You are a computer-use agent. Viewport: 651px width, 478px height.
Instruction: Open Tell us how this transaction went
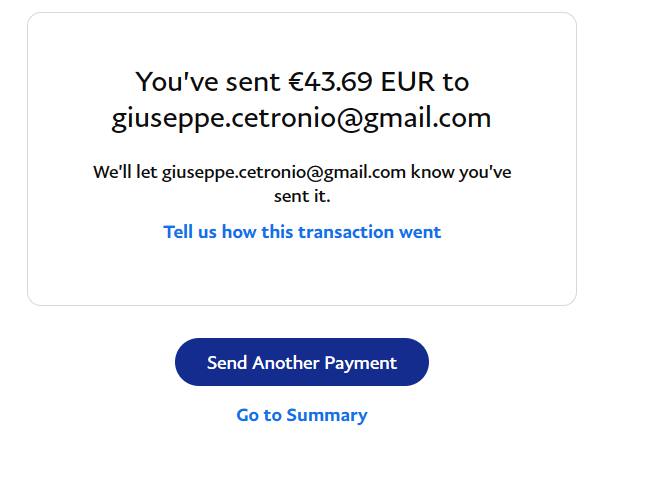pyautogui.click(x=302, y=232)
